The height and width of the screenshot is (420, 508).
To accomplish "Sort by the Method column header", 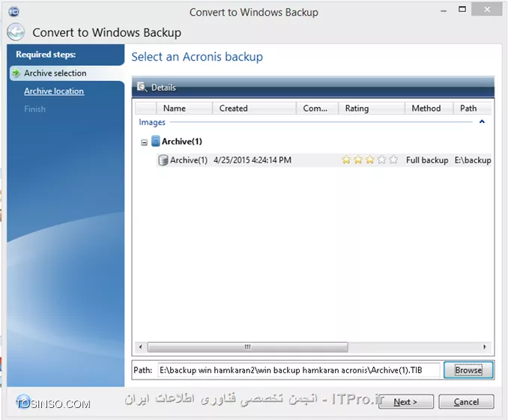I will (x=429, y=108).
